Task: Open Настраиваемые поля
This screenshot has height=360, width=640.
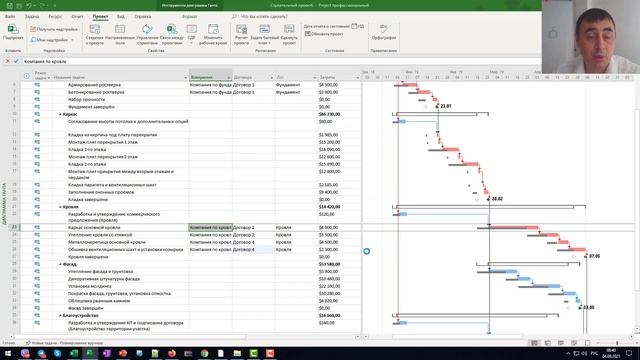Action: click(120, 34)
